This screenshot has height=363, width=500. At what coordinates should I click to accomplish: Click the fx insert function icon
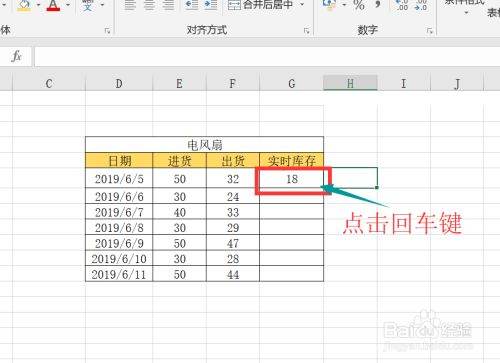(x=16, y=56)
